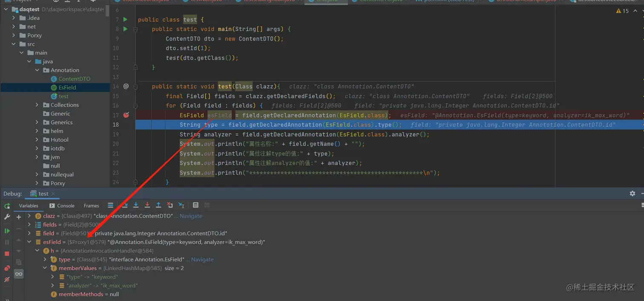Viewport: 644px width, 301px height.
Task: Collapse the esField variable
Action: [x=29, y=242]
